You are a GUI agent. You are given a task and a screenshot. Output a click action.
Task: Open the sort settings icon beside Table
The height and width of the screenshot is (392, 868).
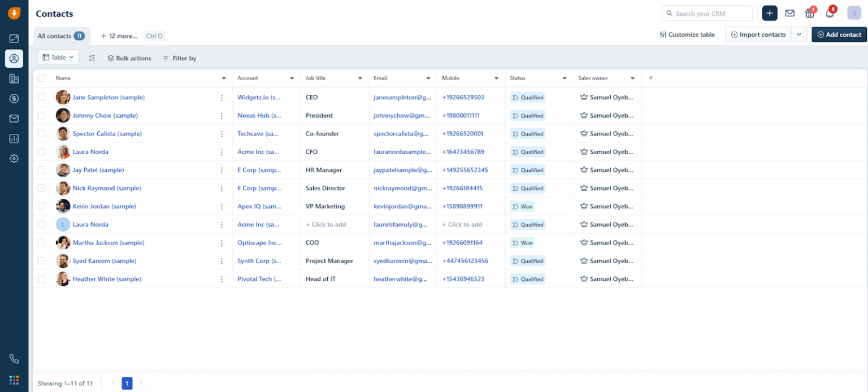coord(92,58)
